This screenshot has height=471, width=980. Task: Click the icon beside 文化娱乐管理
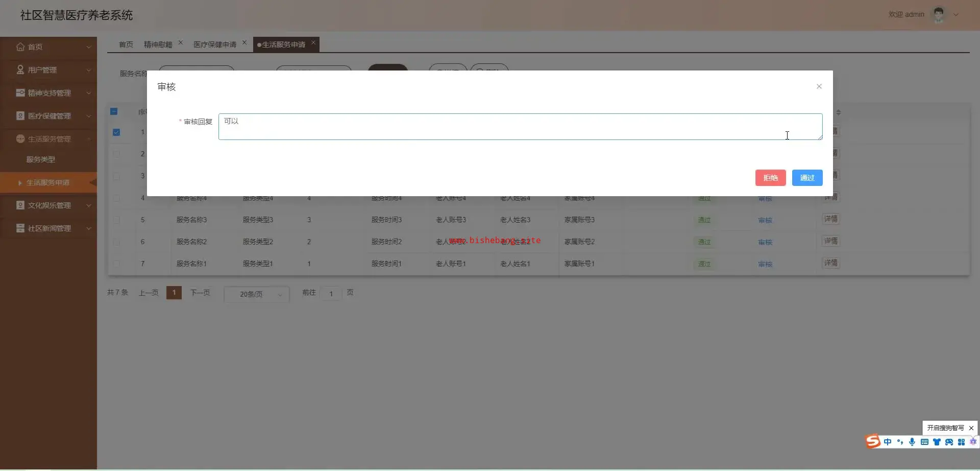pyautogui.click(x=20, y=205)
